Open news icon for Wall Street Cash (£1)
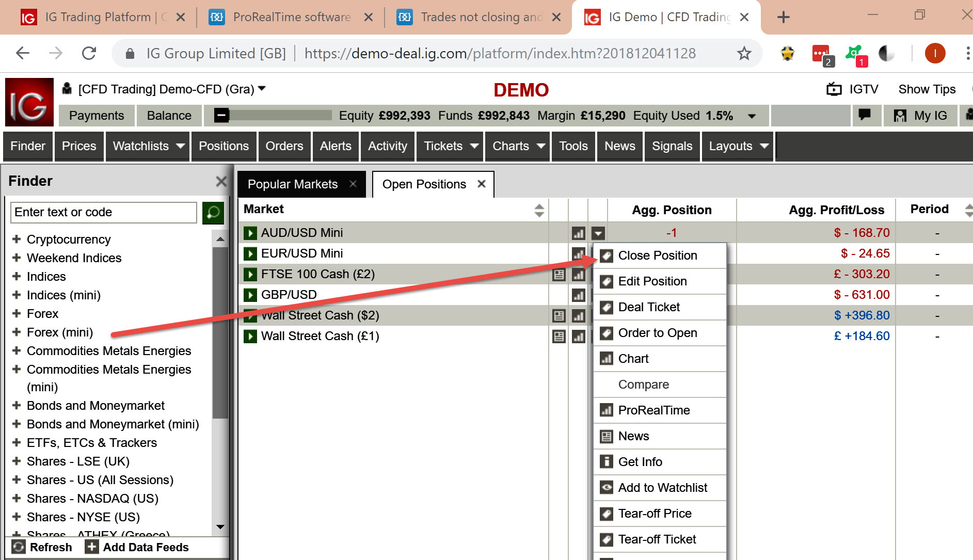973x560 pixels. [x=559, y=337]
